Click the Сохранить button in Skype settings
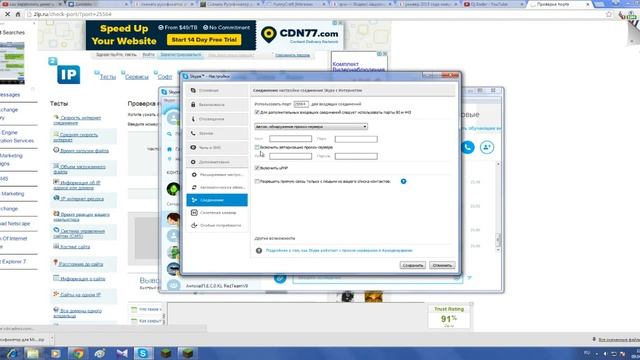Viewport: 640px width, 360px height. pos(413,265)
